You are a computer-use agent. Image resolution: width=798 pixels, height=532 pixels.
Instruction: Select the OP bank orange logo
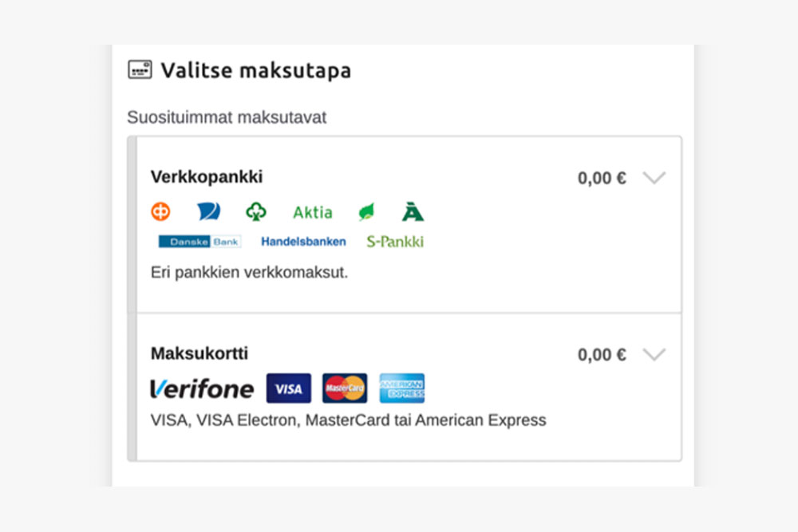(x=160, y=211)
